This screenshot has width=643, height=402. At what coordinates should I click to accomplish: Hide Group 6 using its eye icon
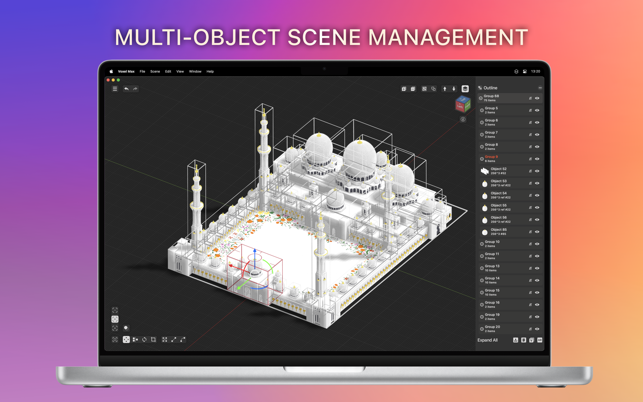coord(537,122)
